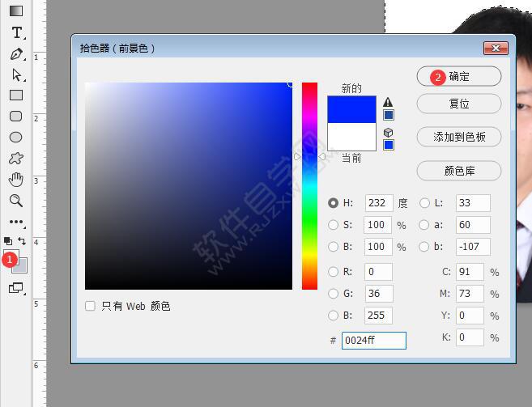The width and height of the screenshot is (532, 407).
Task: Select the Hand tool
Action: point(15,180)
